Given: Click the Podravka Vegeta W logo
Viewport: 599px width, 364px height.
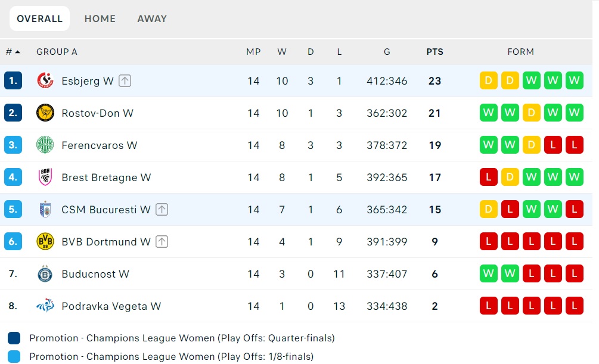Looking at the screenshot, I should (45, 306).
